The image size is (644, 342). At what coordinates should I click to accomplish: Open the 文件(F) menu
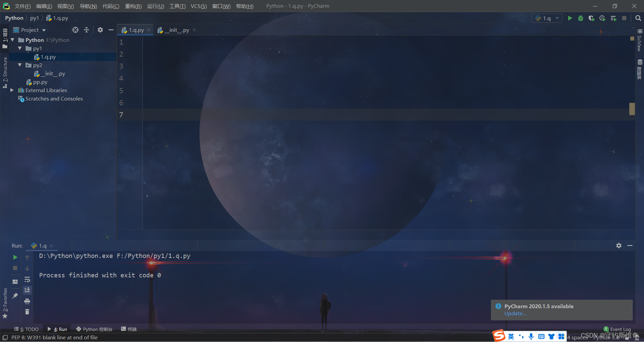(22, 6)
